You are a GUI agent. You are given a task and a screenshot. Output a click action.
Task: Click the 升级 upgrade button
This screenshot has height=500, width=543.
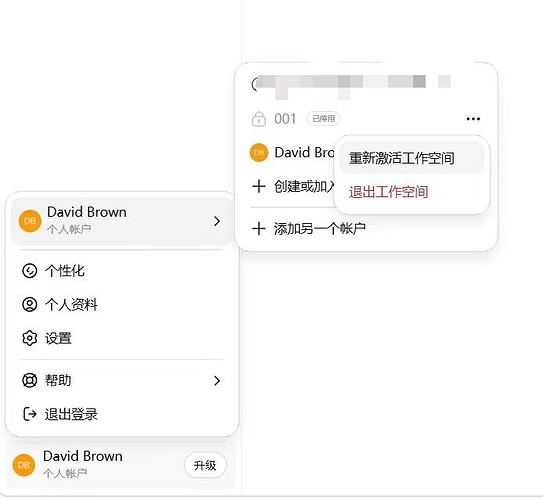[205, 465]
